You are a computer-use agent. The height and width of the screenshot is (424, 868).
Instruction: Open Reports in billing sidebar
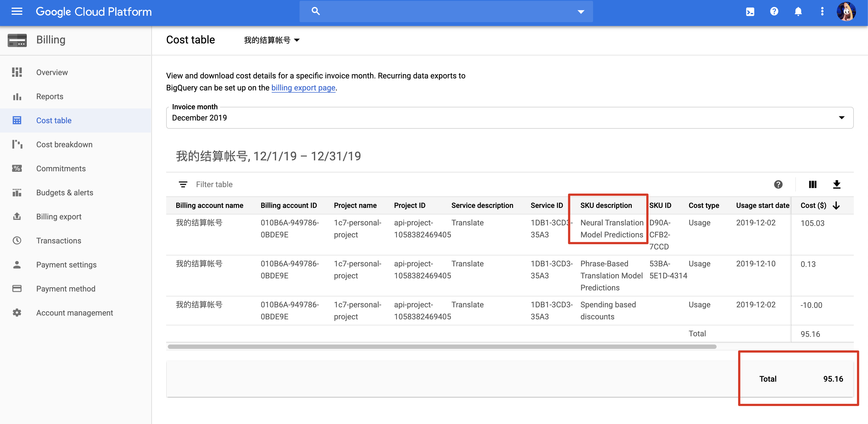(49, 97)
